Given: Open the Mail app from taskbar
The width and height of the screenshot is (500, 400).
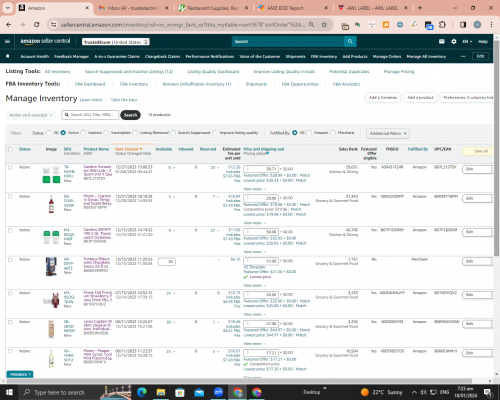Looking at the screenshot, I should 199,392.
